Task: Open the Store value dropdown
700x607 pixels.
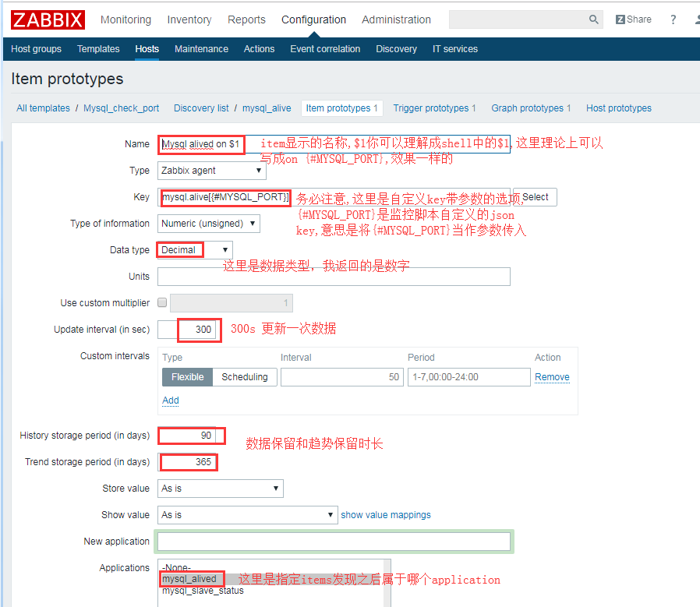Action: (x=220, y=489)
